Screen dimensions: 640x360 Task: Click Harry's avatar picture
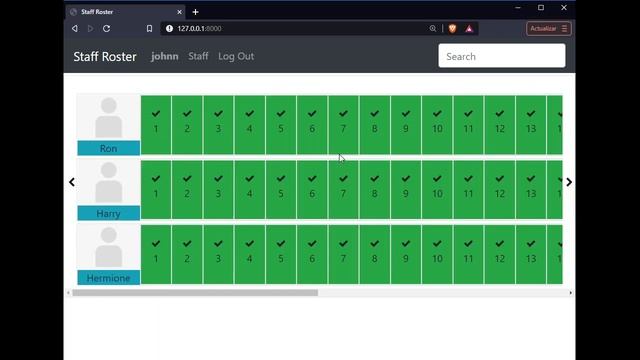tap(109, 182)
